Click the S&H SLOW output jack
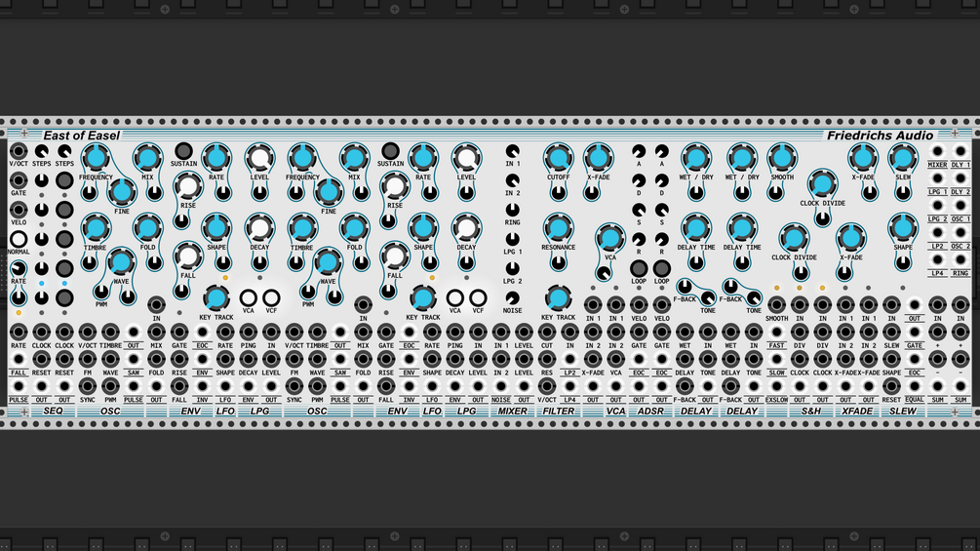The image size is (980, 551). tap(776, 359)
